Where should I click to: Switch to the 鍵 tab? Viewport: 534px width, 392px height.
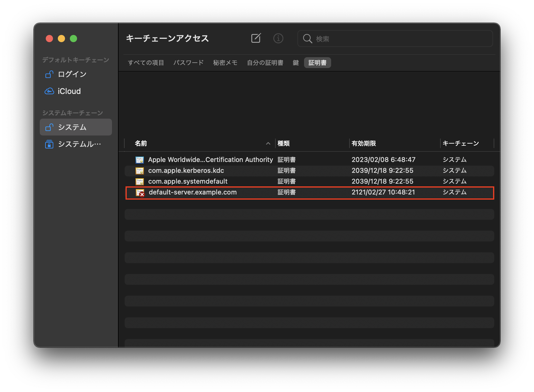point(296,63)
